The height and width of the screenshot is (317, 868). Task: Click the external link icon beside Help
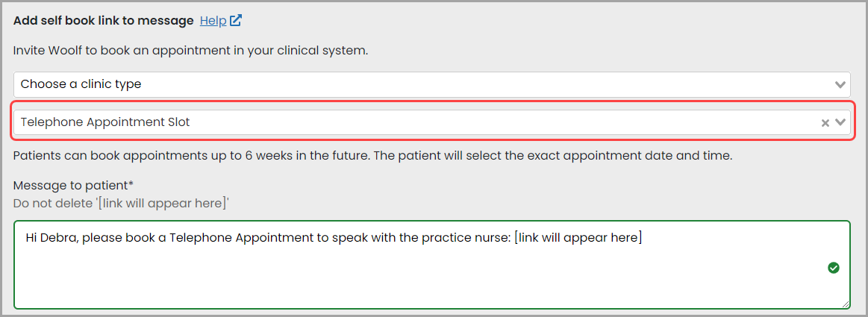[236, 20]
